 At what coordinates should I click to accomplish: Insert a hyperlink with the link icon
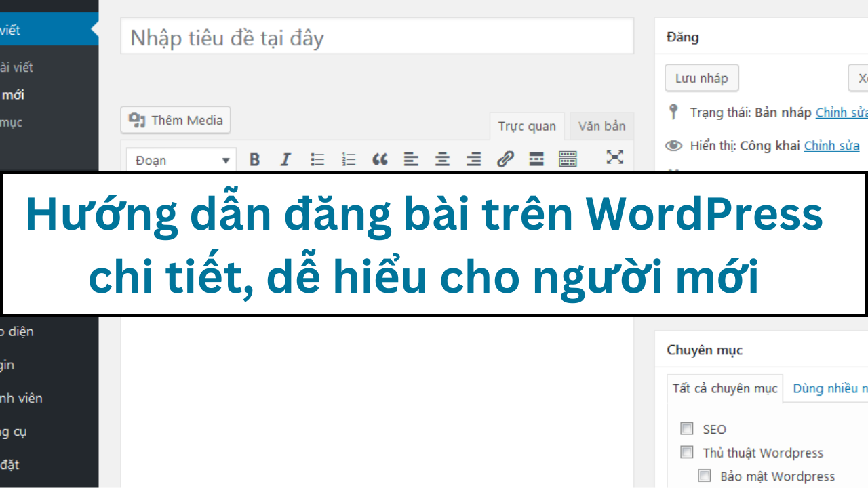pyautogui.click(x=505, y=159)
